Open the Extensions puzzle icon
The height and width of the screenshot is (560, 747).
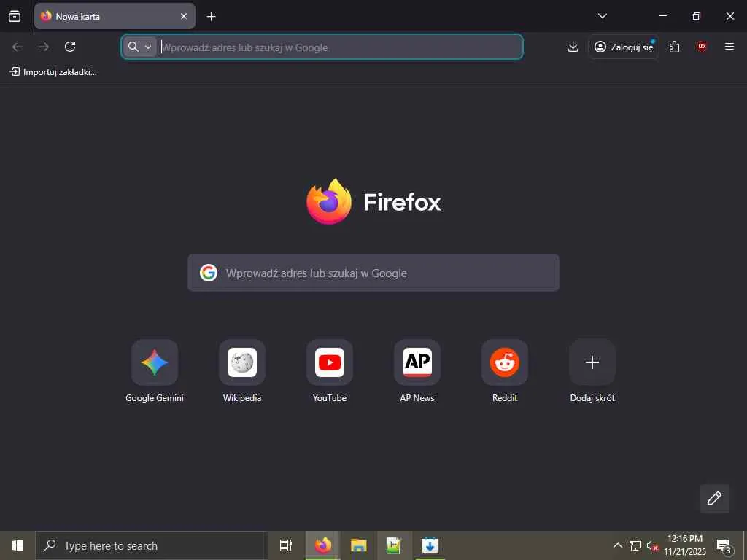click(x=674, y=47)
